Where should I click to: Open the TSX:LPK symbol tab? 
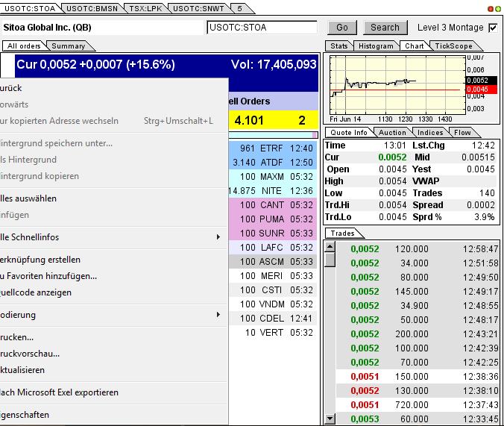(144, 8)
